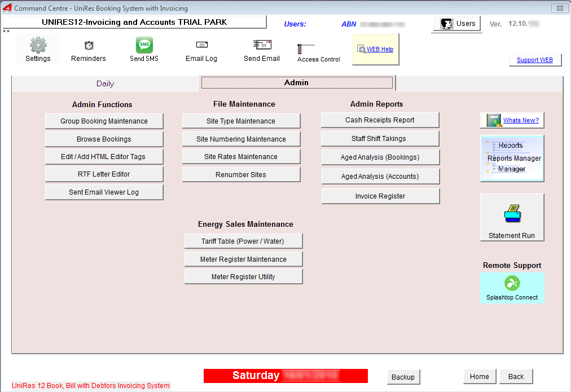Image resolution: width=571 pixels, height=392 pixels.
Task: Click Site Numbering Maintenance
Action: click(241, 139)
